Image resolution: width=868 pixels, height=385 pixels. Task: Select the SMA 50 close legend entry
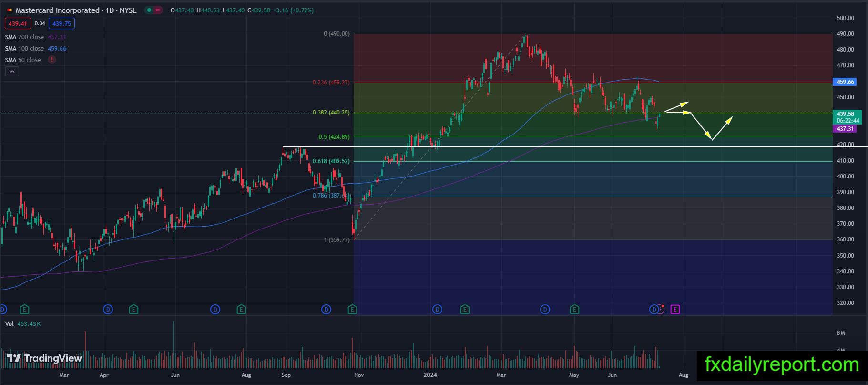click(x=23, y=60)
